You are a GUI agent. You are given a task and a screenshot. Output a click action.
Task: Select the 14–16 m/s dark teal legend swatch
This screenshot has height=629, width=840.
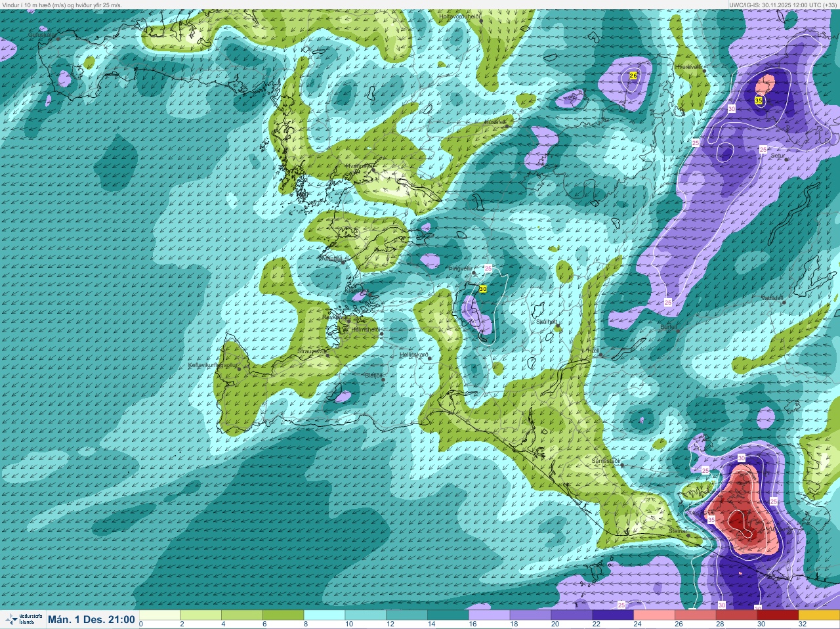click(x=449, y=615)
